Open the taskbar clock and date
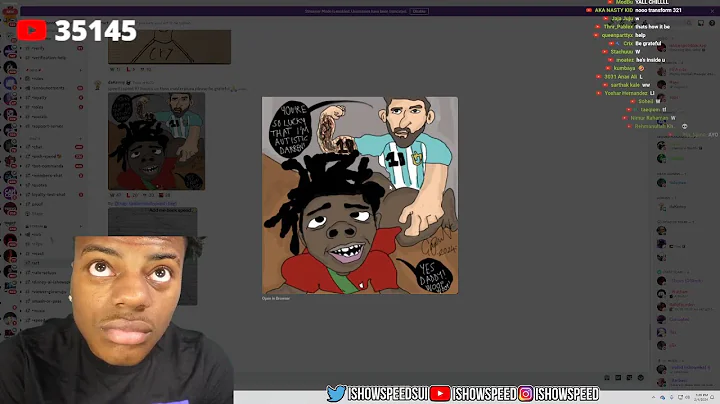 (701, 398)
